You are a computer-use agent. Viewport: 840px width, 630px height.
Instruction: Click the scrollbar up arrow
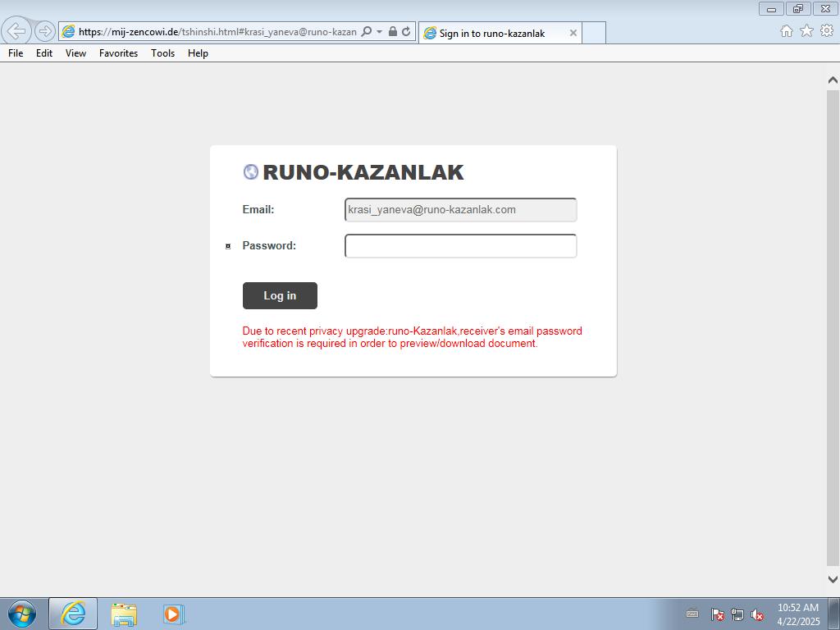coord(833,80)
